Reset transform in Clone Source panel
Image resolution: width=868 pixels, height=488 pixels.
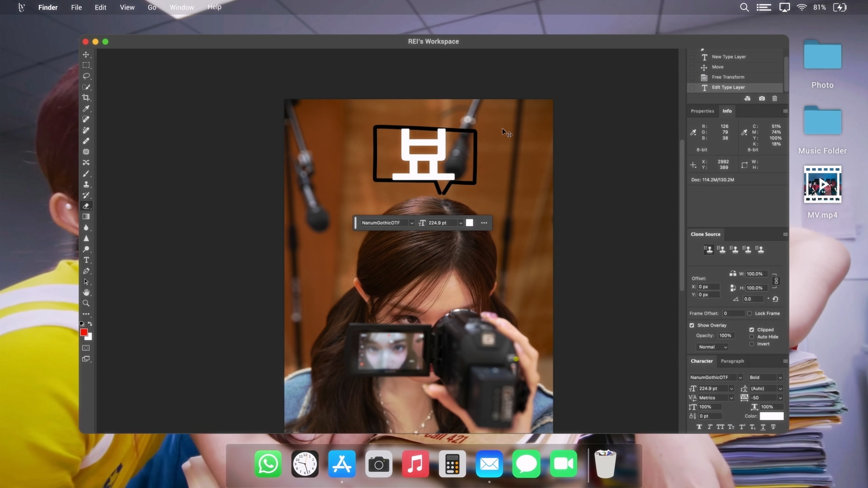click(x=775, y=299)
